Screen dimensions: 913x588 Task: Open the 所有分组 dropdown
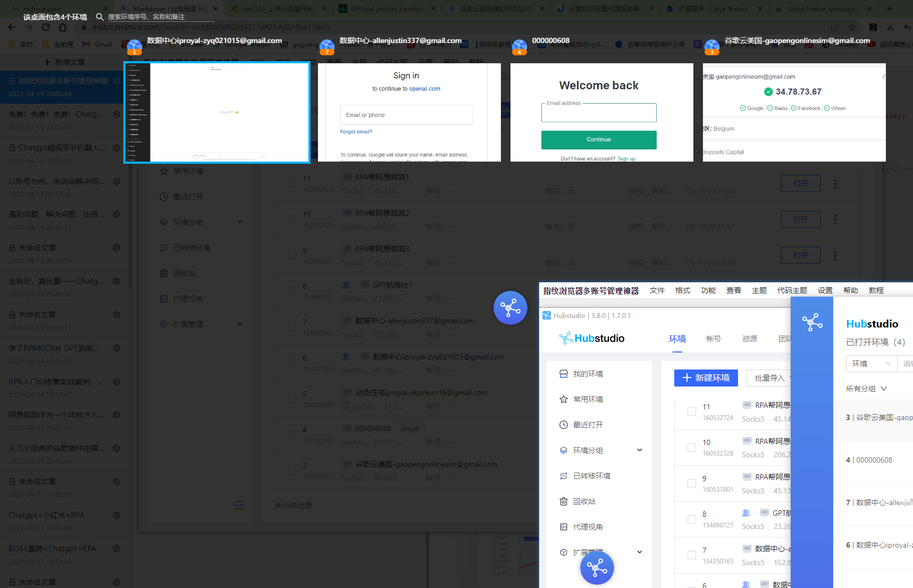pyautogui.click(x=866, y=389)
